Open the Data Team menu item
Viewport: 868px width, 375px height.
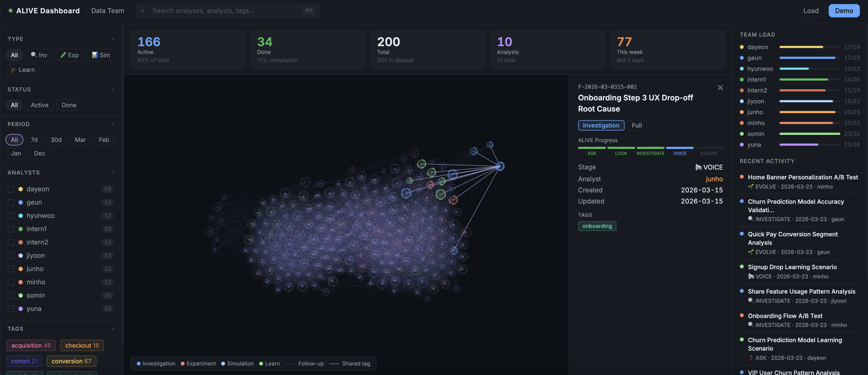pos(107,10)
